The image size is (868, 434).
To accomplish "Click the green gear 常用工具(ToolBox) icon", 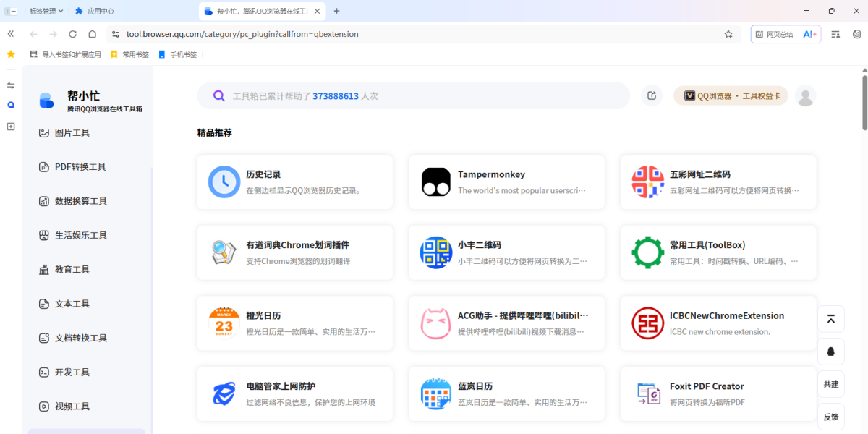I will [648, 252].
